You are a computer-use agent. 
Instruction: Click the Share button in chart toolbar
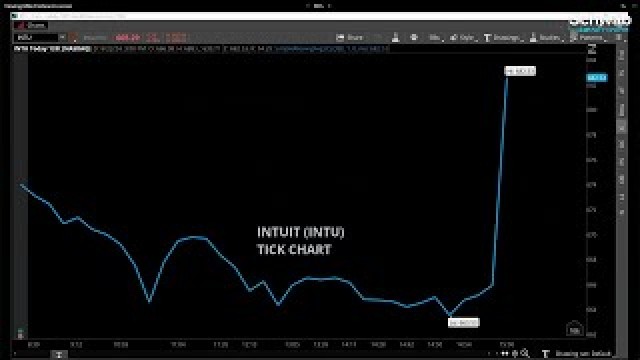[x=350, y=38]
